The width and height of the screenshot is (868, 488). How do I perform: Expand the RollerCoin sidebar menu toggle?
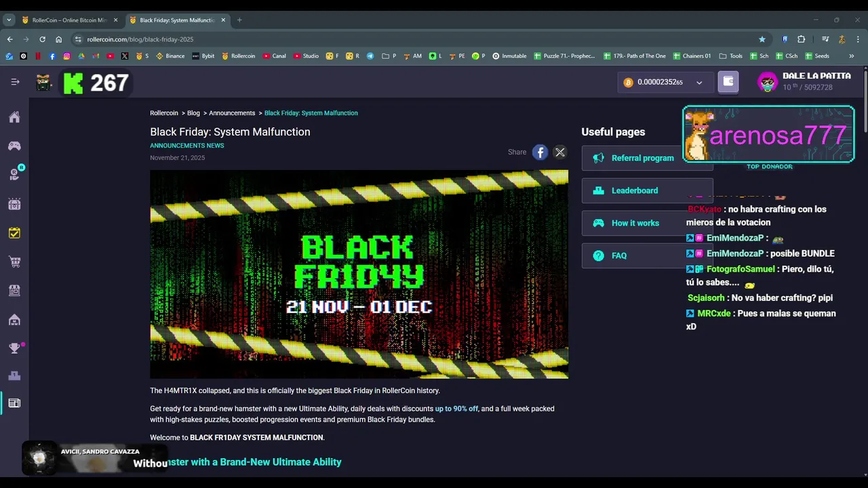tap(15, 82)
